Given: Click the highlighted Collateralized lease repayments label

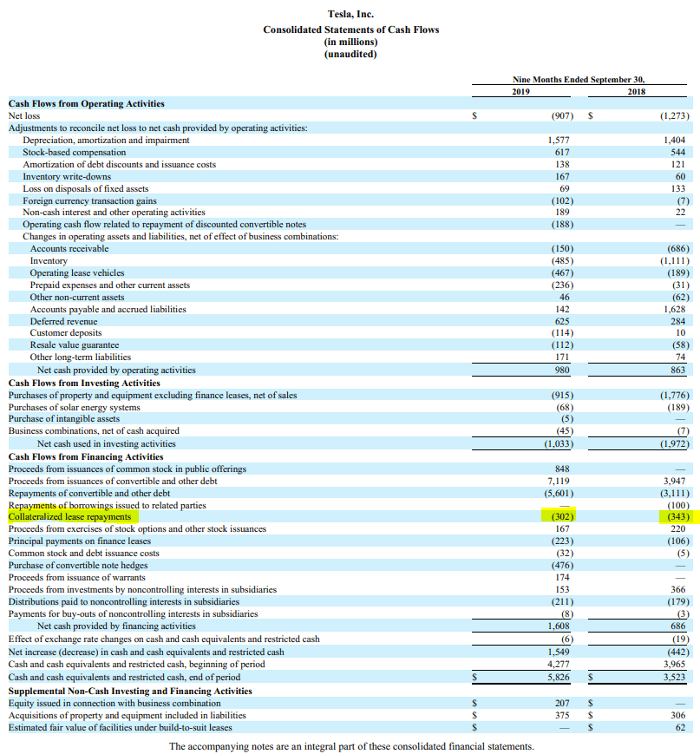Looking at the screenshot, I should [x=69, y=517].
